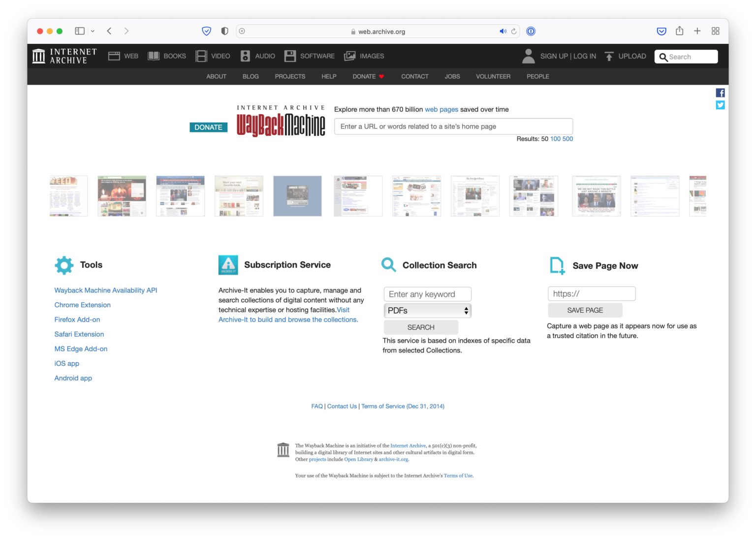This screenshot has height=539, width=756.
Task: Open the Chrome Extension link
Action: (83, 305)
